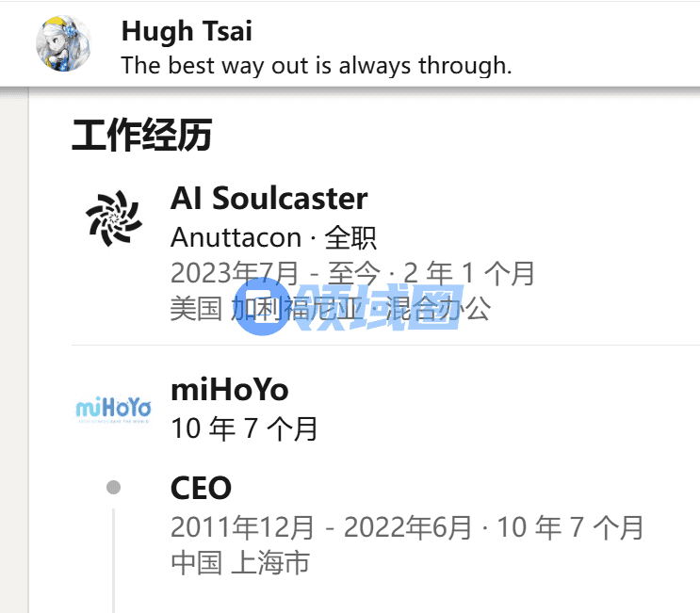The width and height of the screenshot is (700, 613).
Task: Open the AI Soulcaster job title
Action: [x=269, y=198]
